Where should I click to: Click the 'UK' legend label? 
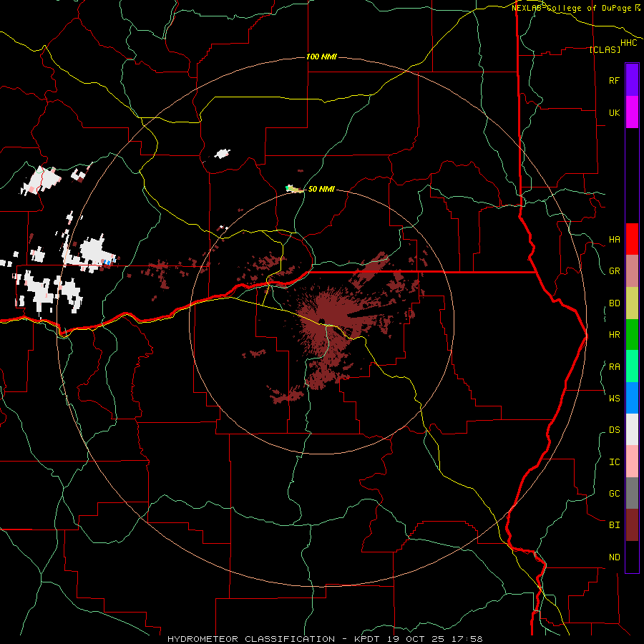[614, 112]
